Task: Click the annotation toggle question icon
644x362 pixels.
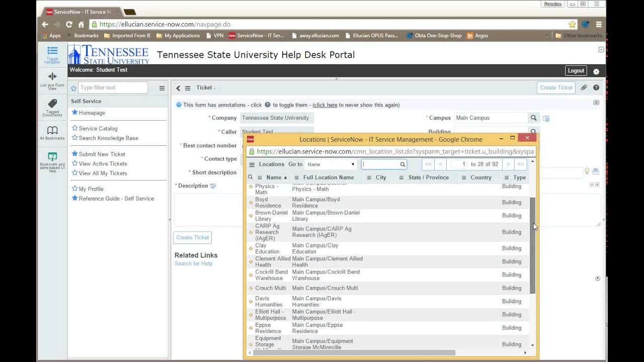Action: tap(268, 105)
